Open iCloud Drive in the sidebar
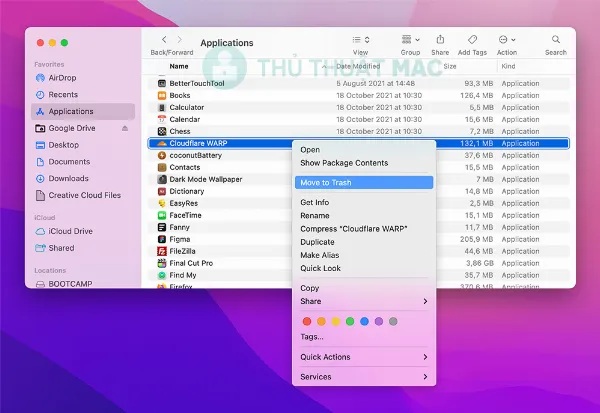This screenshot has width=600, height=413. click(83, 231)
